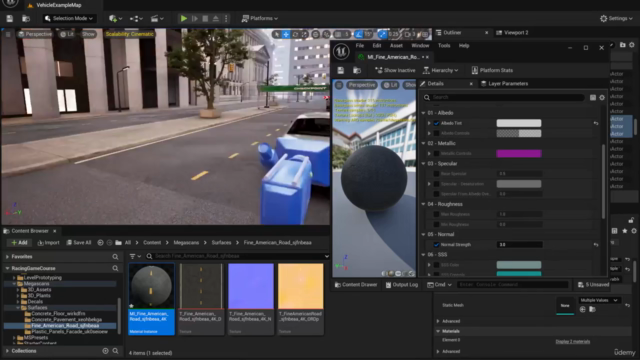
Task: Toggle the Albedo Controls checkbox
Action: pyautogui.click(x=436, y=133)
